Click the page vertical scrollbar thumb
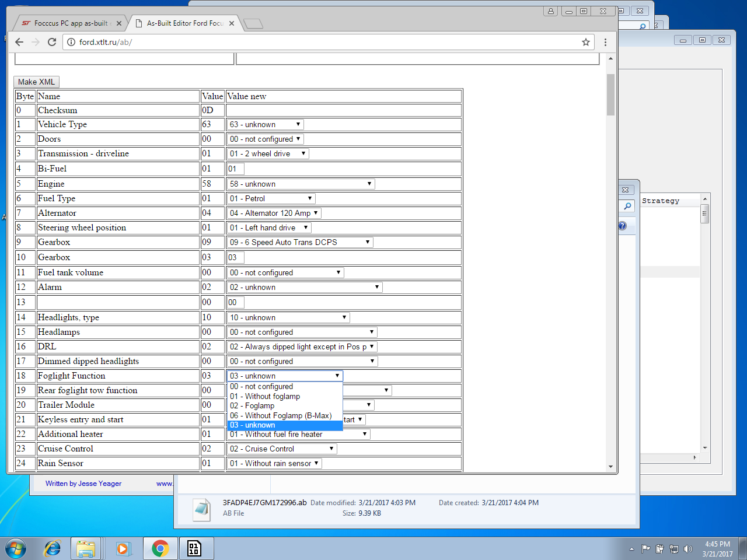747x560 pixels. pyautogui.click(x=610, y=94)
